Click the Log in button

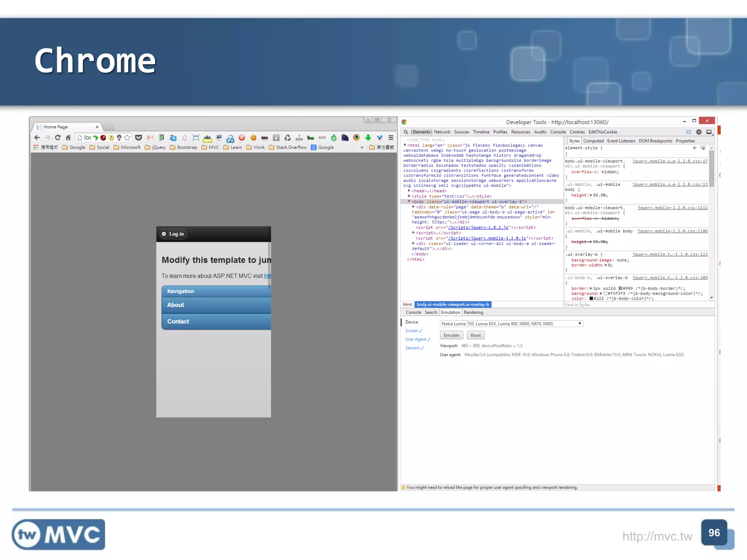click(x=173, y=234)
